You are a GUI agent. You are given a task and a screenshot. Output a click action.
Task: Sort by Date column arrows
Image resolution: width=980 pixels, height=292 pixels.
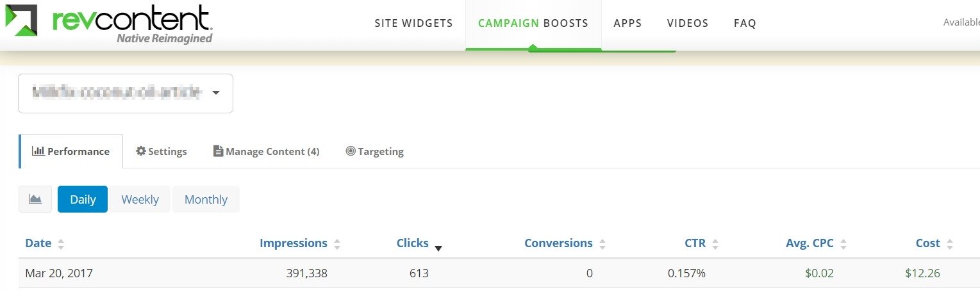click(x=61, y=244)
